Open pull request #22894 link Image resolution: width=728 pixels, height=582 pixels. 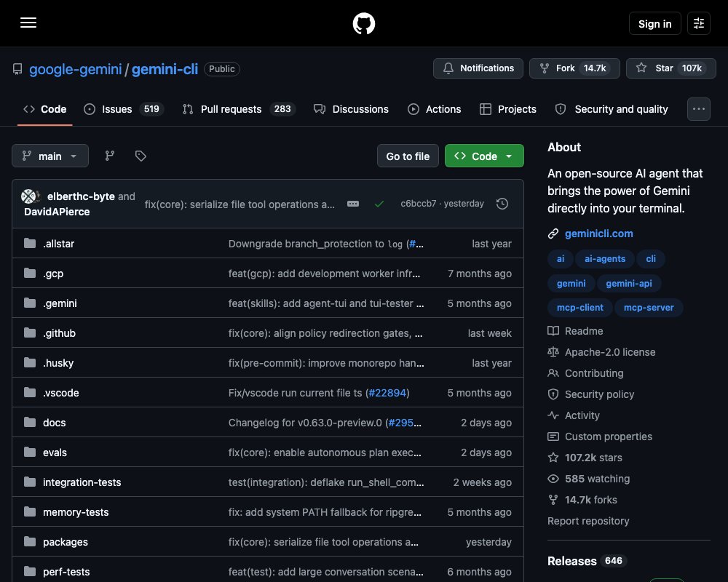[x=387, y=393]
